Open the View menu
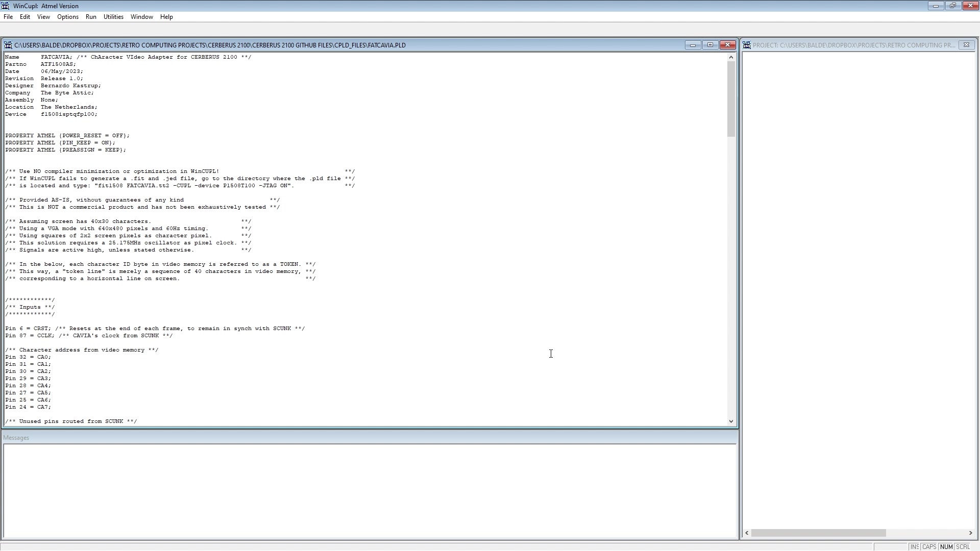Viewport: 980px width, 551px height. coord(43,17)
